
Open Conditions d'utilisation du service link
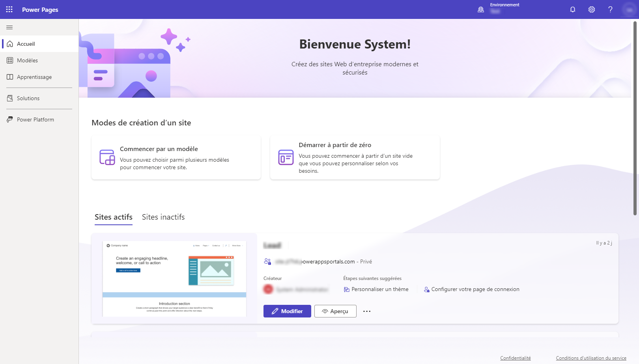[x=591, y=358]
